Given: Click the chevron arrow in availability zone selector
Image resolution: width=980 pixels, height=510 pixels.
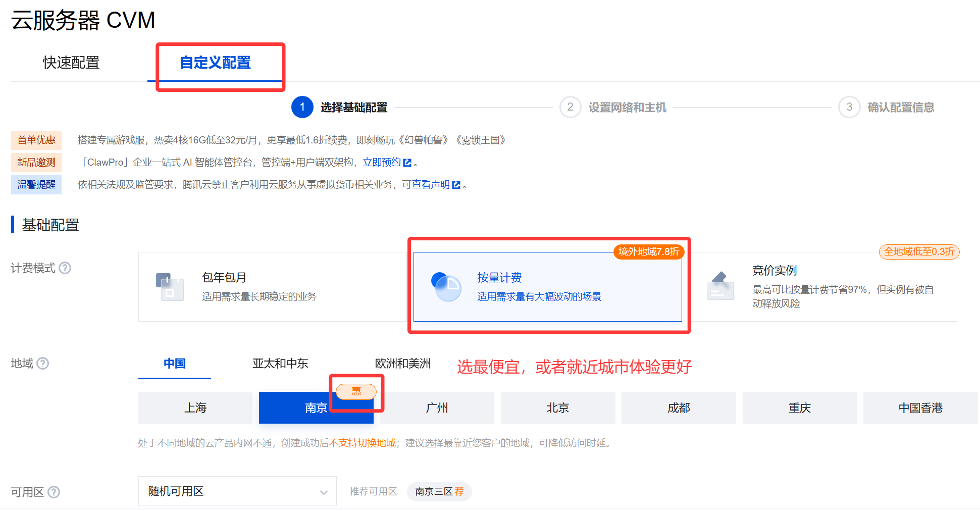Looking at the screenshot, I should (324, 492).
